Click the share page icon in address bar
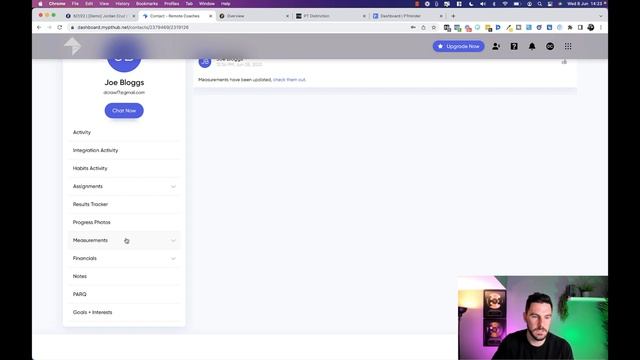This screenshot has height=360, width=640. coord(423,27)
